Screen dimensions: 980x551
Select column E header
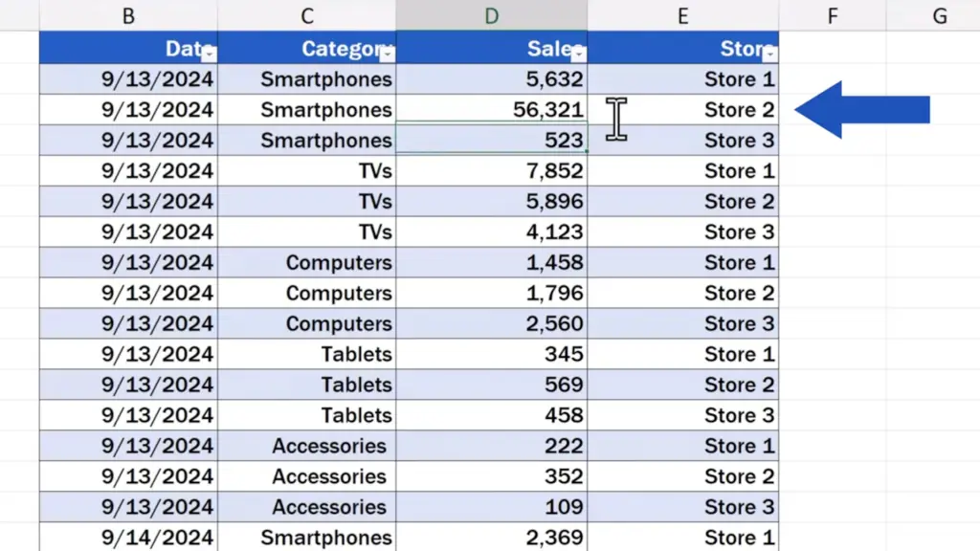(683, 15)
